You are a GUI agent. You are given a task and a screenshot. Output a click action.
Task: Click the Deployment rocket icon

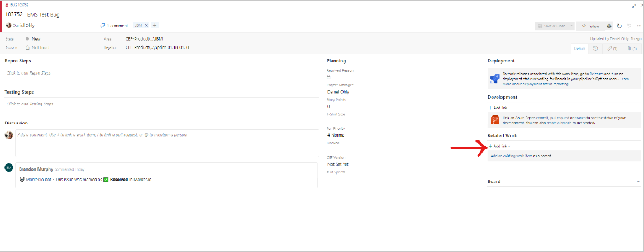click(494, 78)
